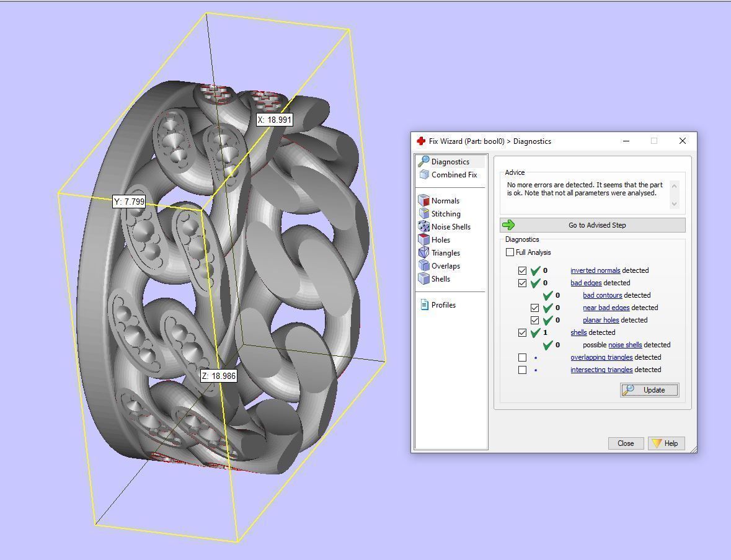Image resolution: width=731 pixels, height=560 pixels.
Task: Click the X: 18.991 dimension label
Action: (275, 120)
